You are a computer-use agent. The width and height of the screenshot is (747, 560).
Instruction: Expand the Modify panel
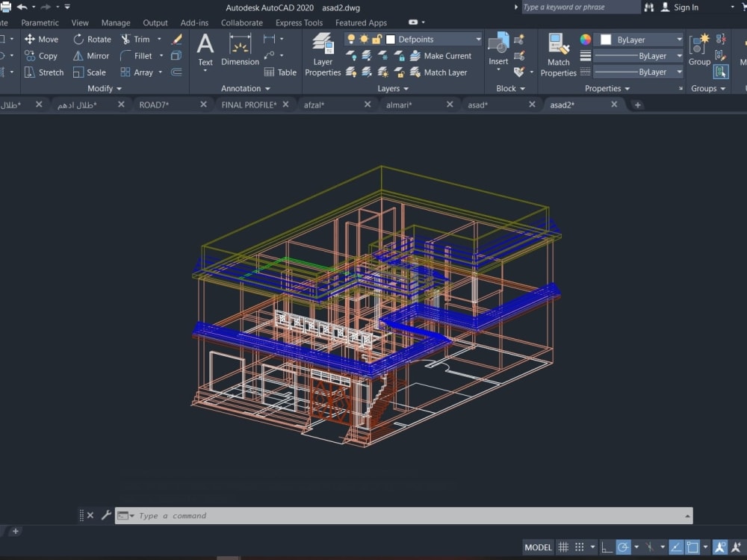(104, 88)
